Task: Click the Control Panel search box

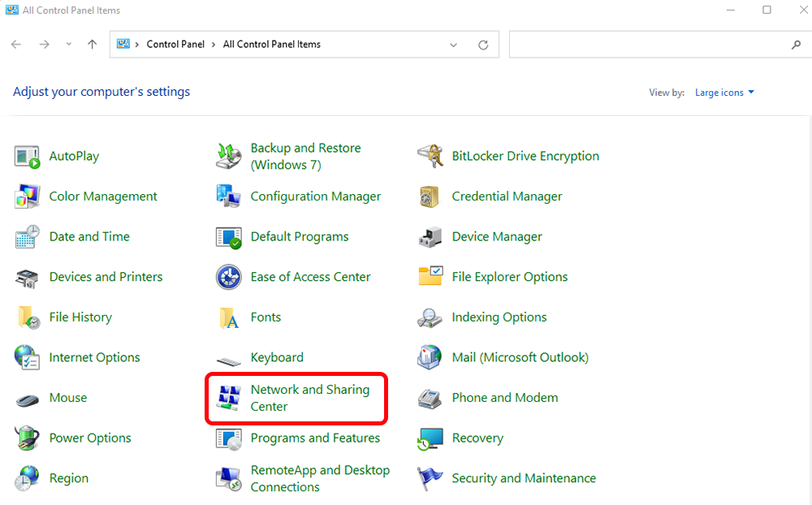Action: point(650,45)
